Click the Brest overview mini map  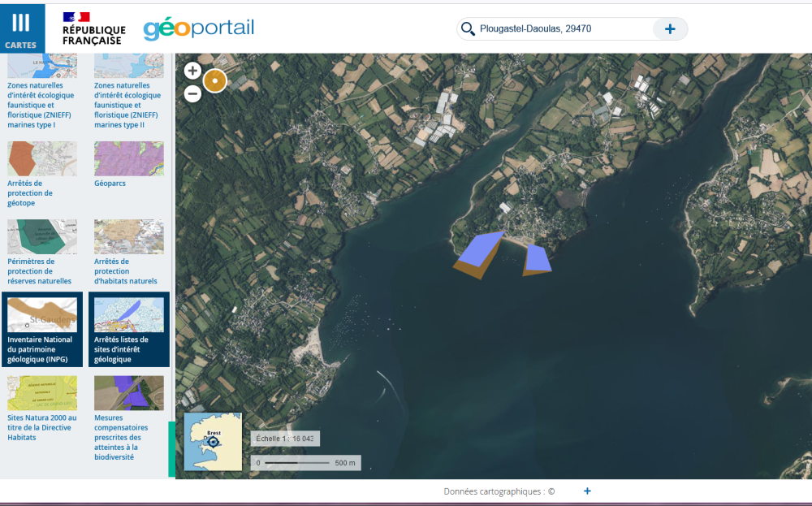click(x=213, y=442)
